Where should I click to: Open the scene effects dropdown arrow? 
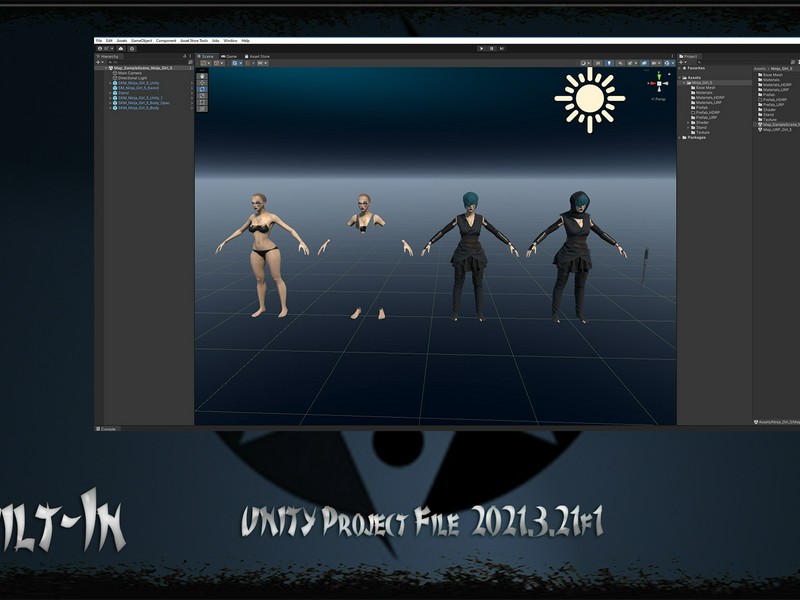pos(636,63)
